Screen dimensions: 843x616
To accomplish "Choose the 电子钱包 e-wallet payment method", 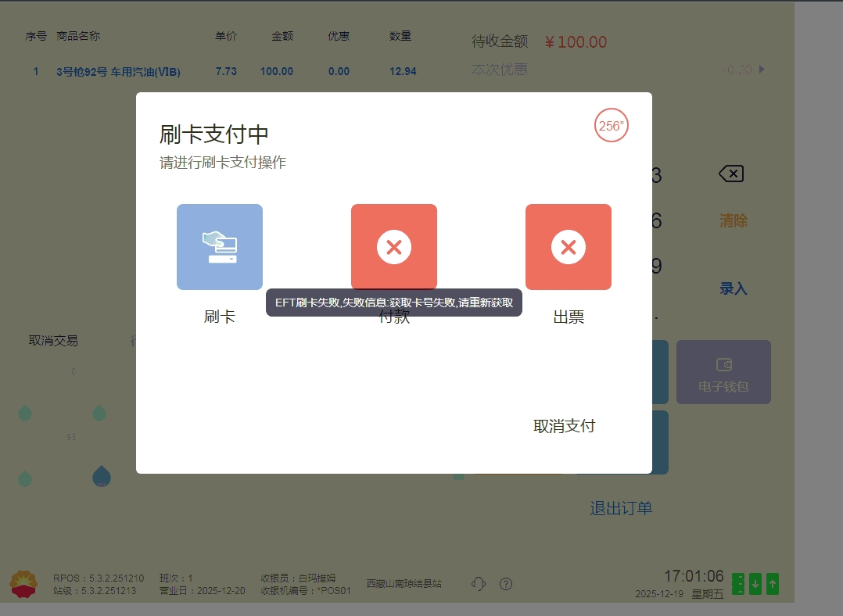I will 723,372.
